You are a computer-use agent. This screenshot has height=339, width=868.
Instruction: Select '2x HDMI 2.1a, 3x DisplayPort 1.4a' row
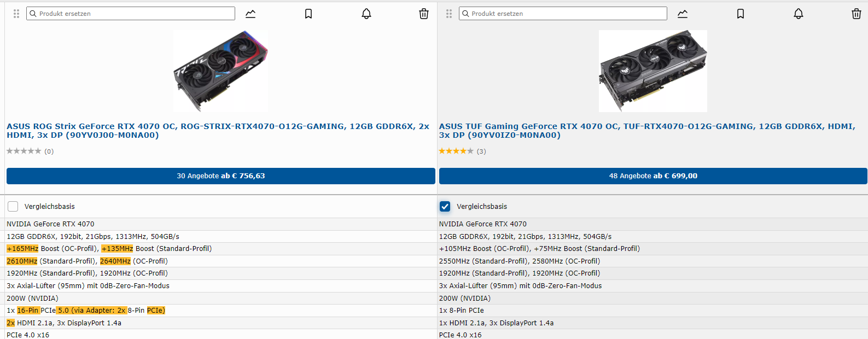pos(221,323)
